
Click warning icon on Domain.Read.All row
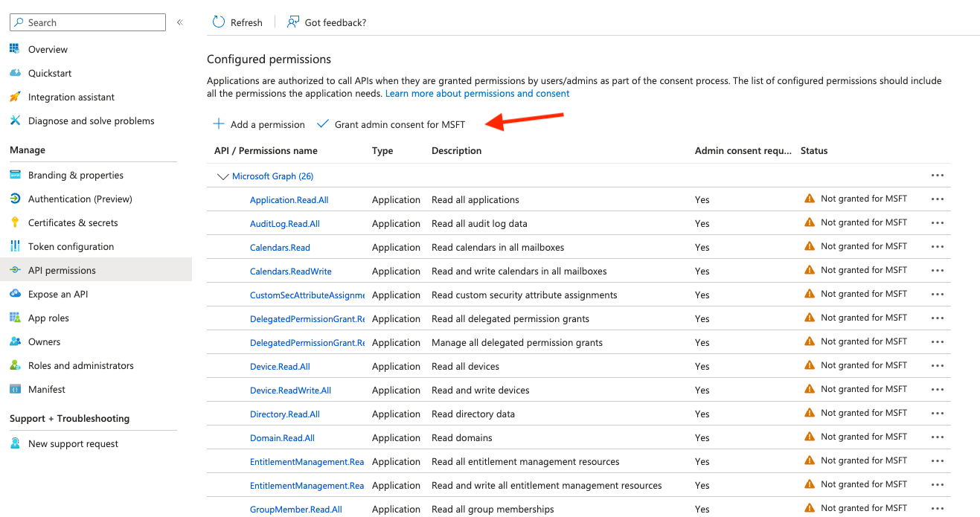(x=810, y=437)
